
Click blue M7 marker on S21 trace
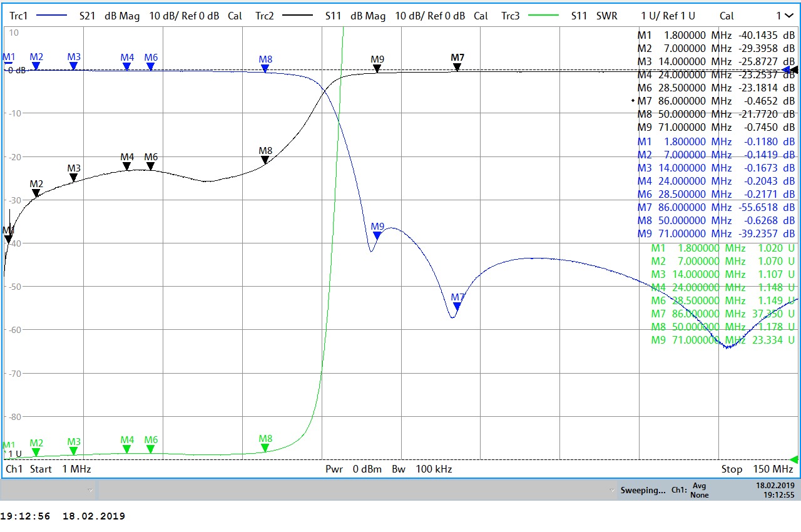click(x=457, y=305)
